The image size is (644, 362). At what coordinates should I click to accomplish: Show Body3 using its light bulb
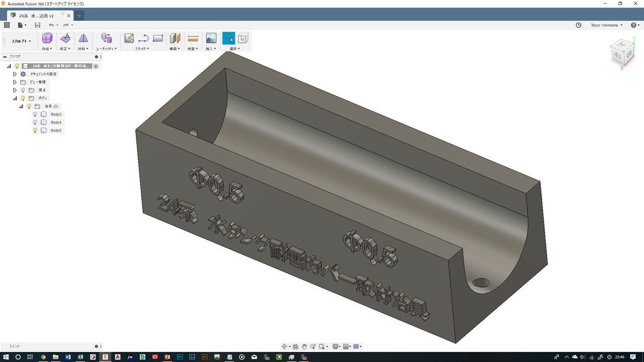(35, 114)
